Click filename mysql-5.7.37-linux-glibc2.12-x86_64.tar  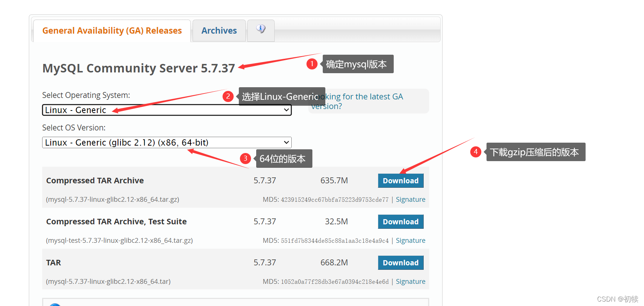tap(108, 282)
